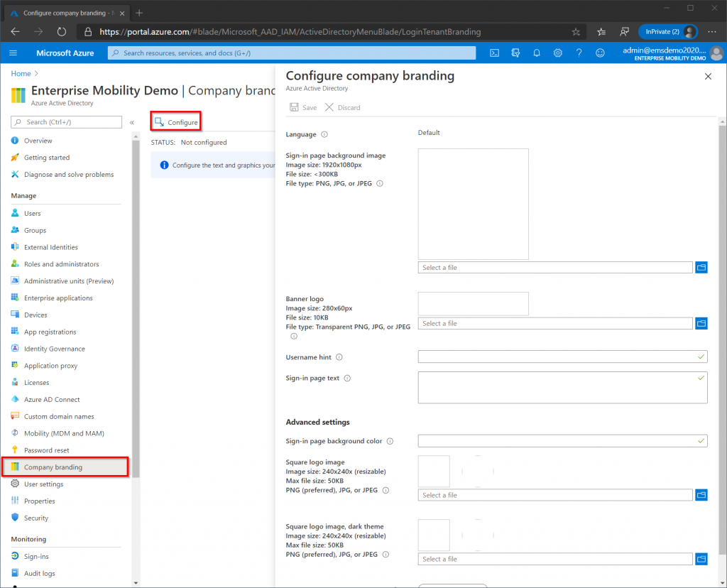Image resolution: width=727 pixels, height=588 pixels.
Task: Show the background image File type info icon
Action: (380, 184)
